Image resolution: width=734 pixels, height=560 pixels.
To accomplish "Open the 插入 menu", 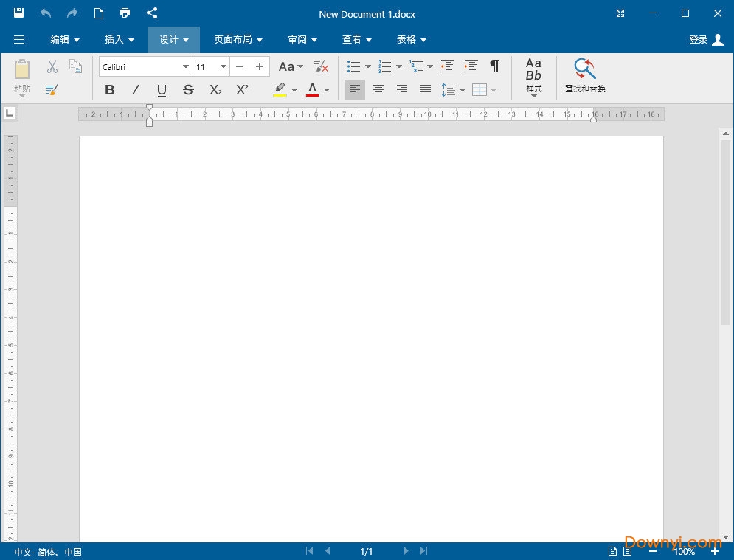I will pos(120,40).
